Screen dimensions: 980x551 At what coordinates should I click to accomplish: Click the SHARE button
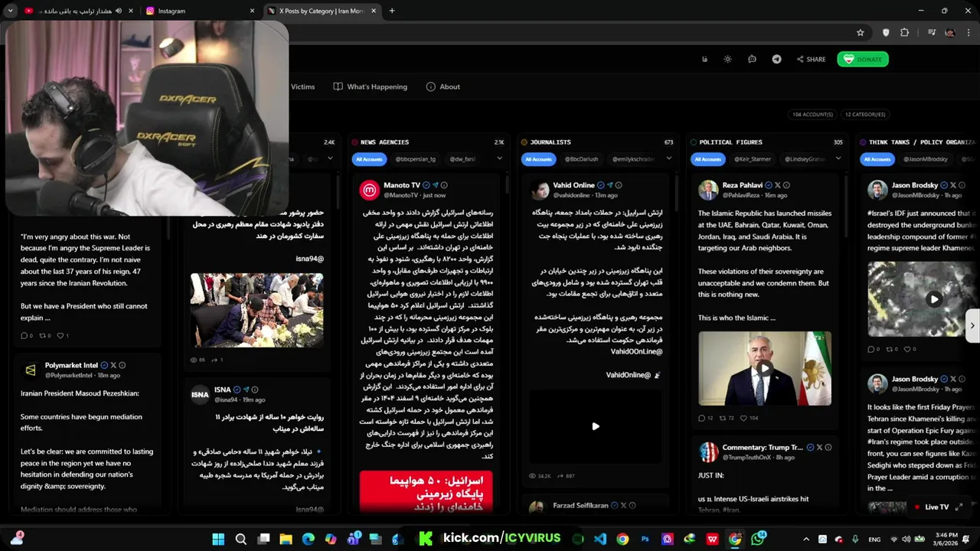coord(811,59)
